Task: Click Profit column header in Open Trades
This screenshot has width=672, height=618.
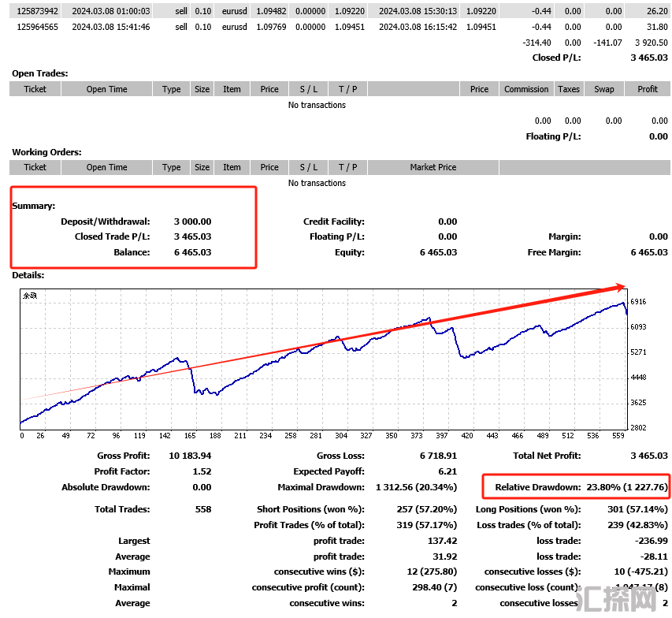Action: pos(648,89)
